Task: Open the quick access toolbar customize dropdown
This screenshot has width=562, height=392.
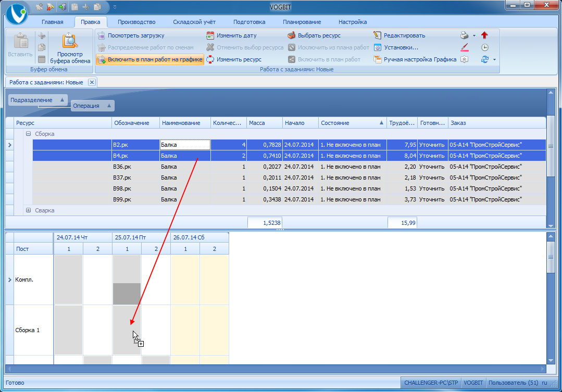Action: pos(115,7)
